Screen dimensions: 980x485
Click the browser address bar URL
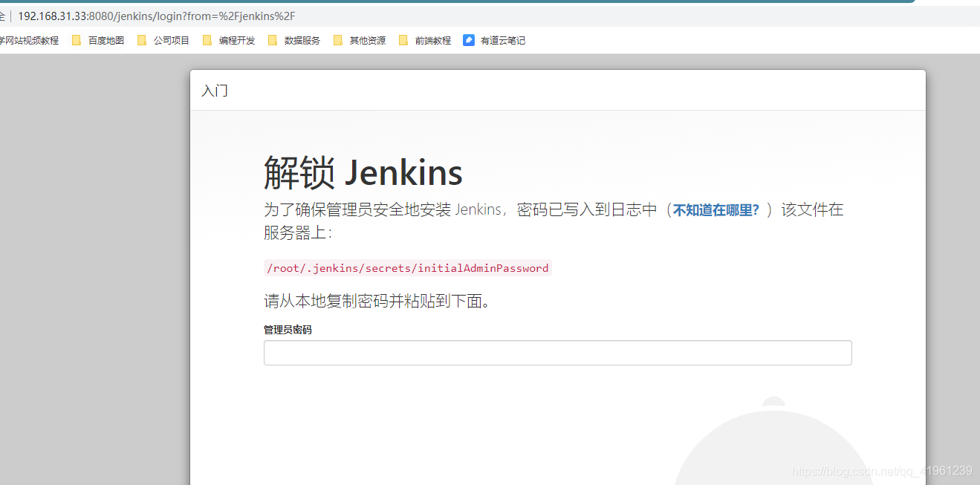(x=156, y=16)
